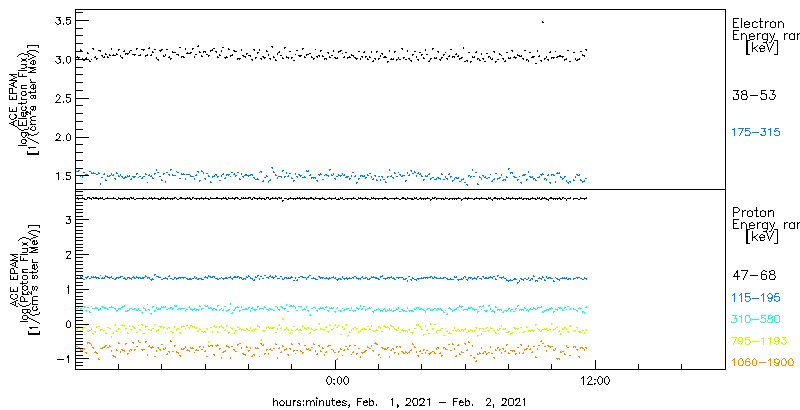800x410 pixels.
Task: Click the 0:00 time axis label
Action: pyautogui.click(x=336, y=380)
